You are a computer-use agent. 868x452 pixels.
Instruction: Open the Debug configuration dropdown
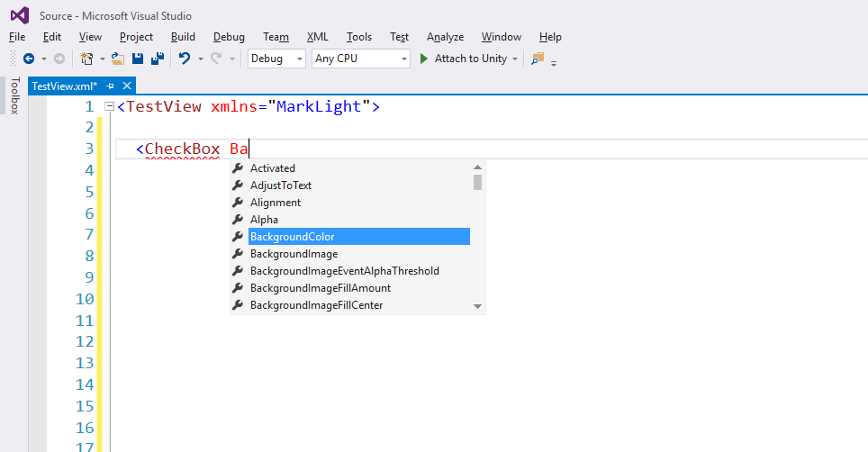tap(276, 59)
